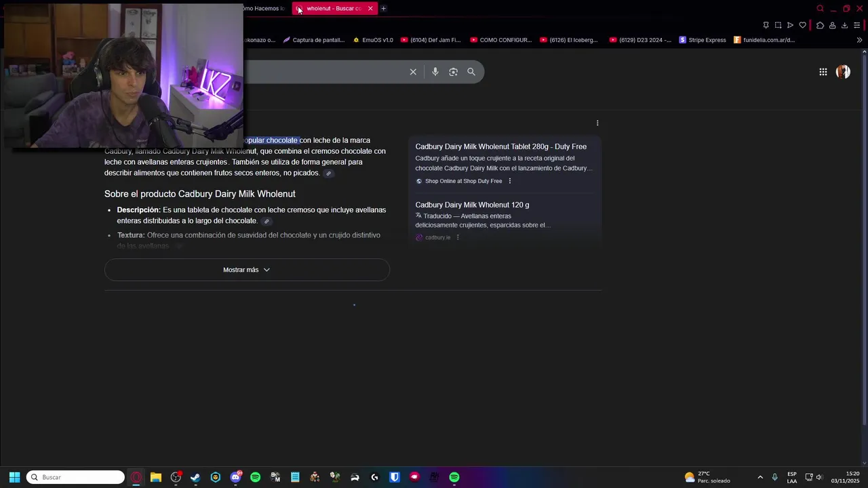Viewport: 868px width, 488px height.
Task: Open 'Stripe Express' bookmark
Action: [703, 40]
